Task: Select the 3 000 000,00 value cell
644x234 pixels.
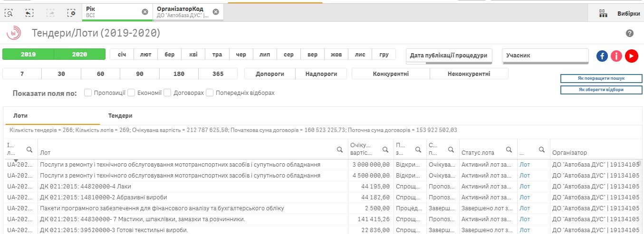Action: [x=371, y=165]
